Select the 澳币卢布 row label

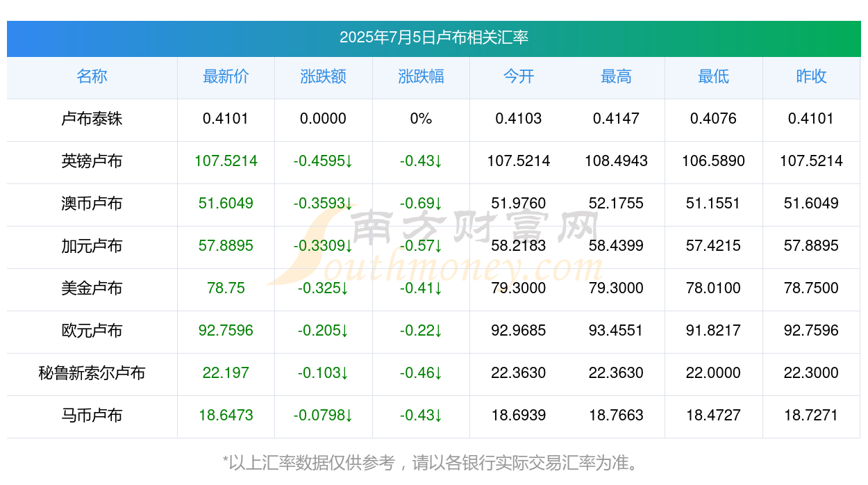point(92,204)
